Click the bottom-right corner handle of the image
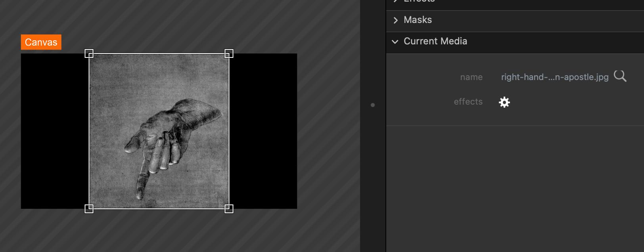The image size is (644, 252). 229,208
